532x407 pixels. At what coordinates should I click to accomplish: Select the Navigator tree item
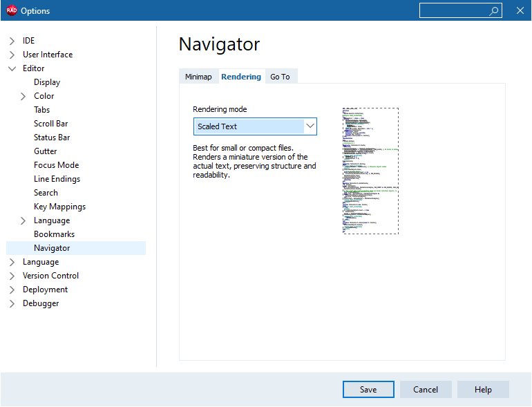click(76, 248)
